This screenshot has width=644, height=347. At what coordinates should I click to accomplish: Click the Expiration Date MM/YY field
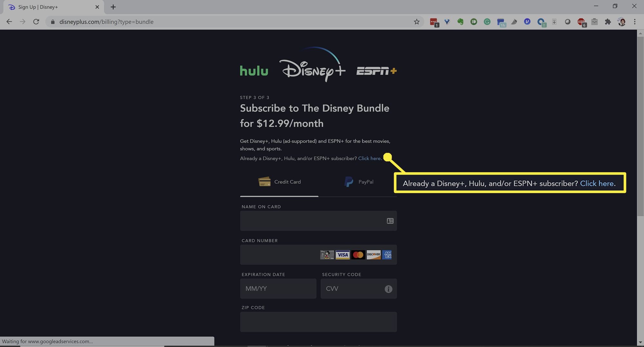278,289
